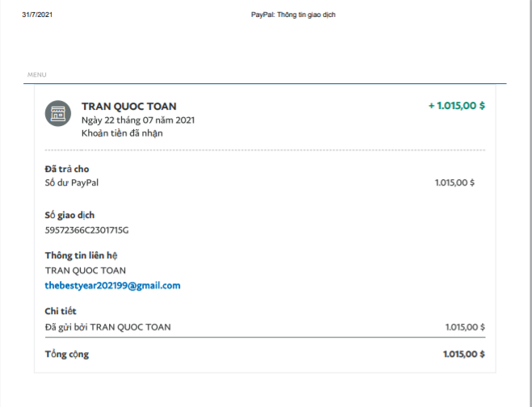
Task: Click the Đã trả cho heading
Action: (67, 169)
